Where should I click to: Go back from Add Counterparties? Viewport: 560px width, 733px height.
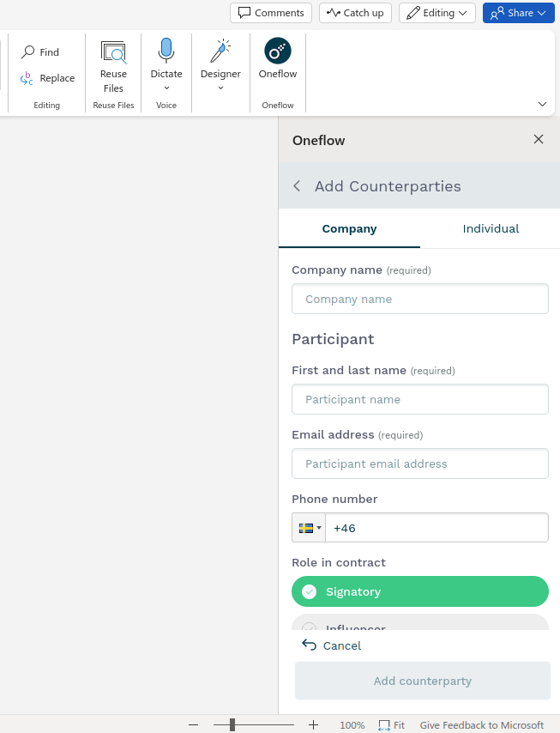297,186
